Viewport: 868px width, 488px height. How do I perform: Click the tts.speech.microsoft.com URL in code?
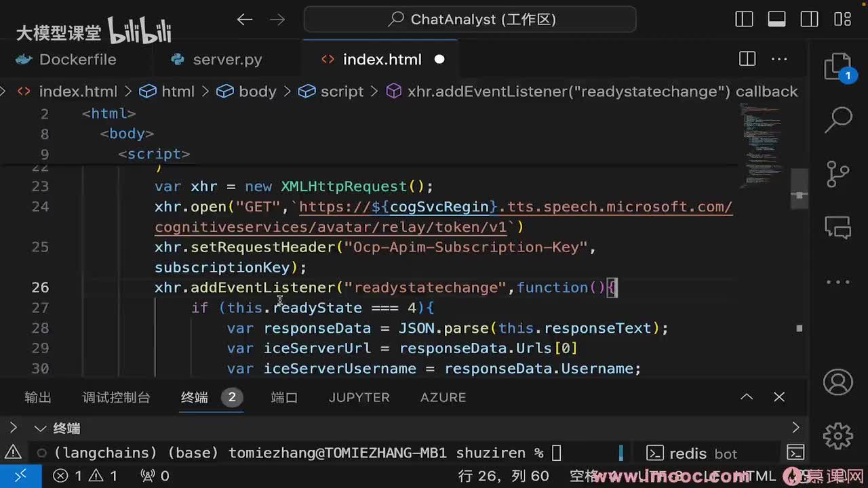tap(443, 217)
